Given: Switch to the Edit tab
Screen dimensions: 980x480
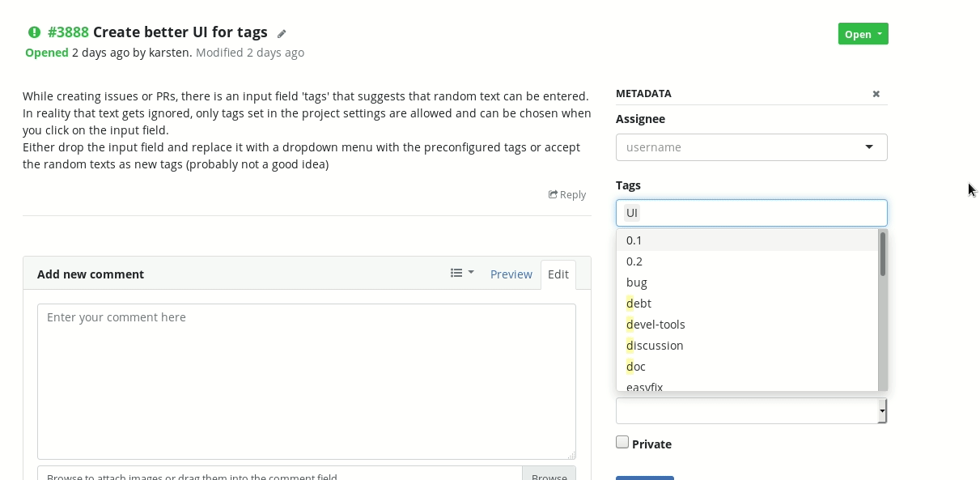Looking at the screenshot, I should point(558,274).
